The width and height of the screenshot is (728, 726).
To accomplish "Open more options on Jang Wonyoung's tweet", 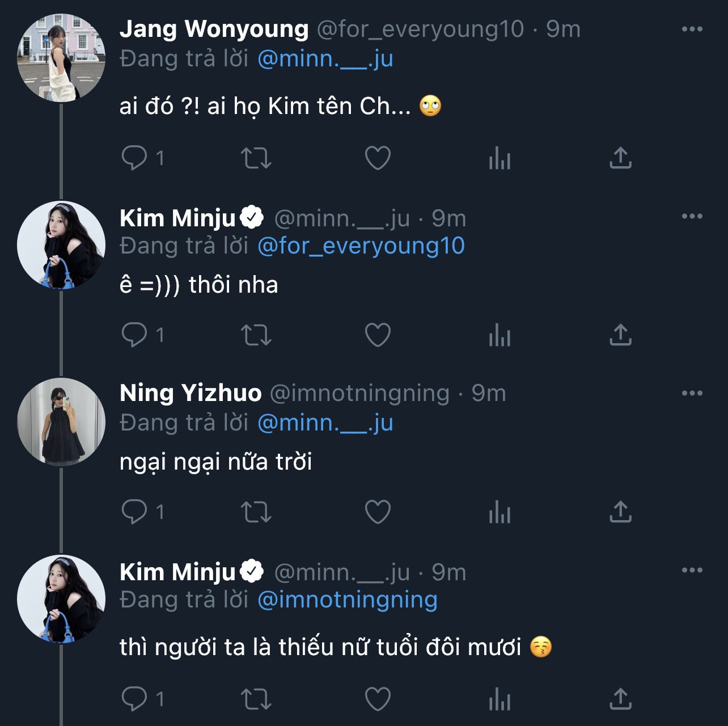I will (x=692, y=29).
